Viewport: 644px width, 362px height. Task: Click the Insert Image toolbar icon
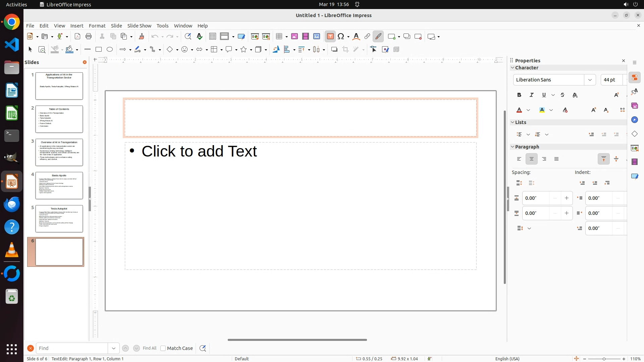294,37
